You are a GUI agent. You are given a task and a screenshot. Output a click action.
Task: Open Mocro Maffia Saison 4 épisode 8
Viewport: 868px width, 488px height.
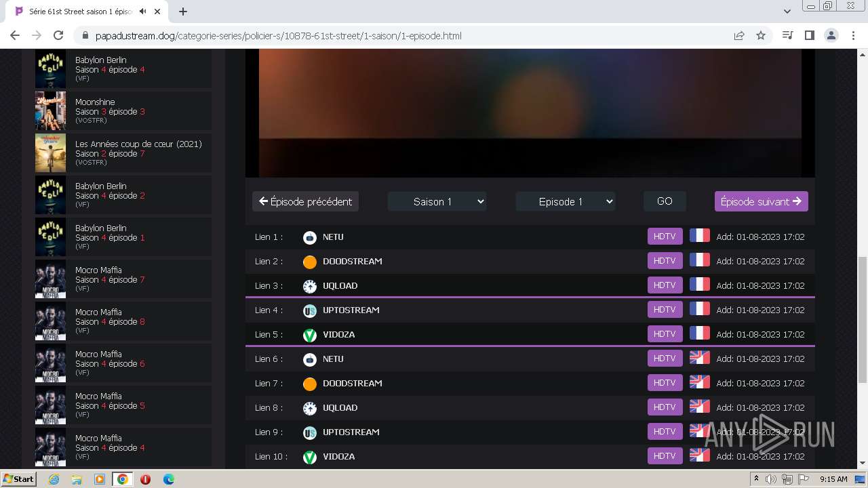tap(123, 321)
